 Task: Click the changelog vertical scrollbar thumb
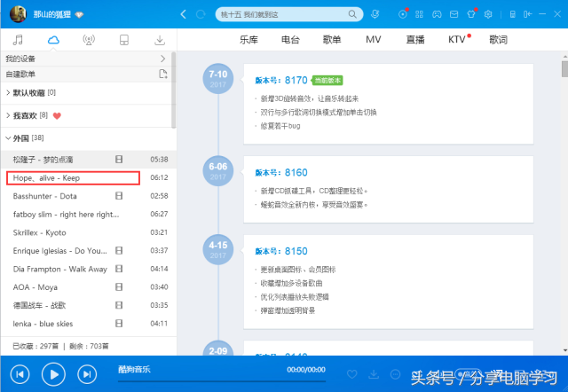pyautogui.click(x=564, y=69)
